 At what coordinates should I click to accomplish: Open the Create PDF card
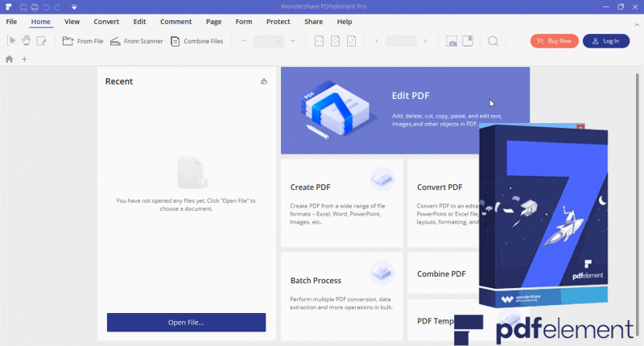(x=341, y=203)
